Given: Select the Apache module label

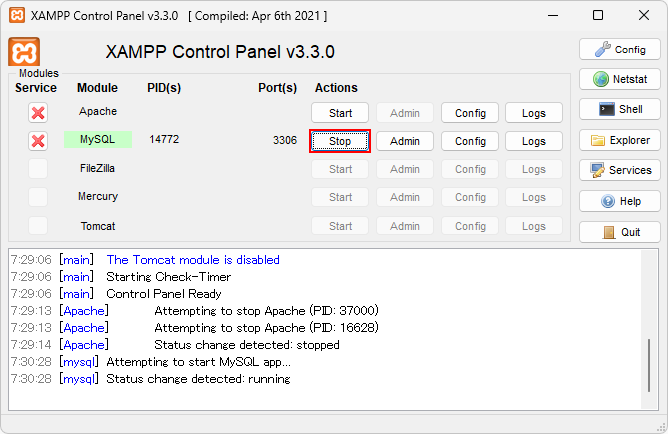Looking at the screenshot, I should [98, 111].
